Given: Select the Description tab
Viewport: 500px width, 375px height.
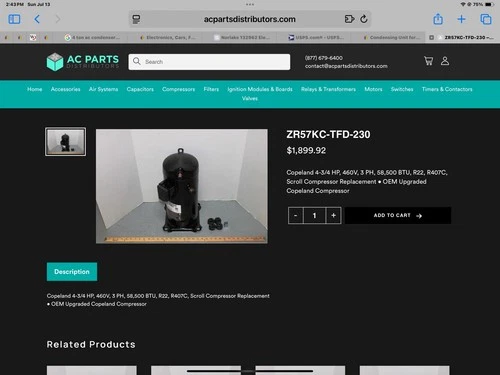Looking at the screenshot, I should tap(72, 272).
